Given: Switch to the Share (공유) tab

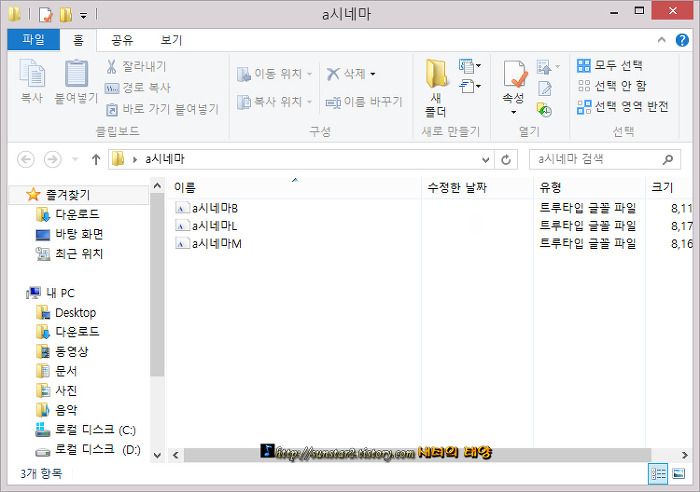Looking at the screenshot, I should 122,41.
